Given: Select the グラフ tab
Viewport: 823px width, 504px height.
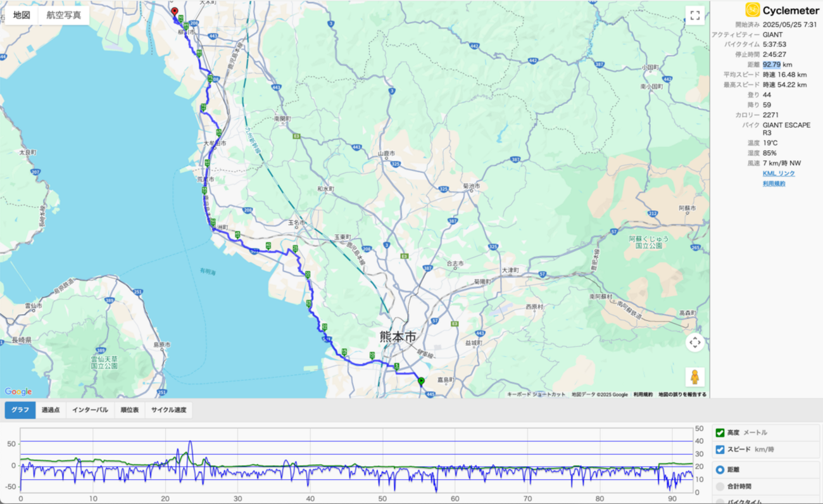Looking at the screenshot, I should coord(20,410).
